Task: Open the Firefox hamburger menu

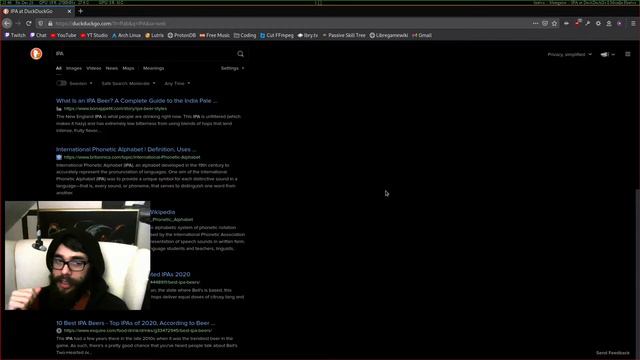Action: coord(633,24)
